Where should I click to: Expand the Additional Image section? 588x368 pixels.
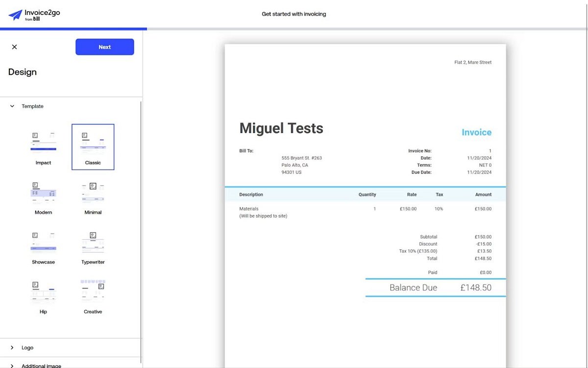pos(12,366)
